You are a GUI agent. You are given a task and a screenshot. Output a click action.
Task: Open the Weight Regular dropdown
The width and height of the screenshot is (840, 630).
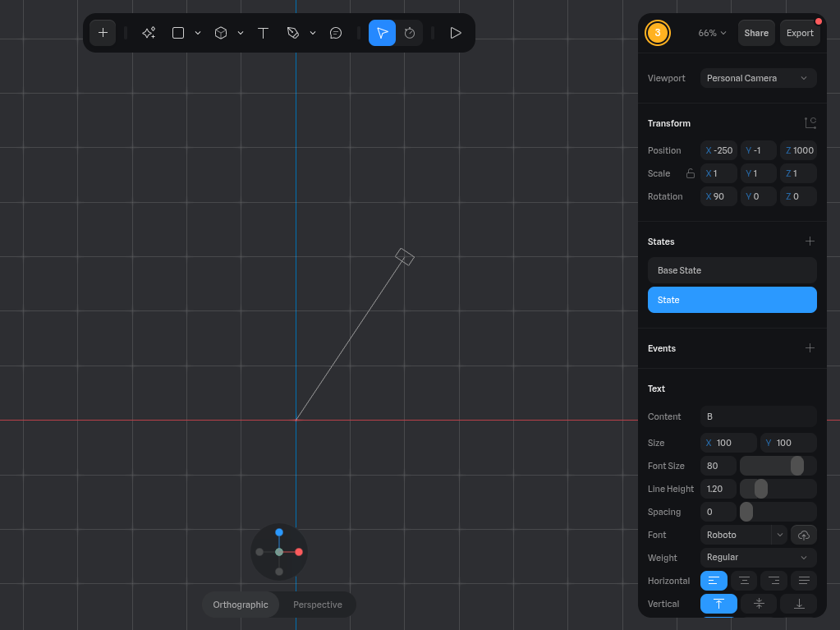[759, 558]
